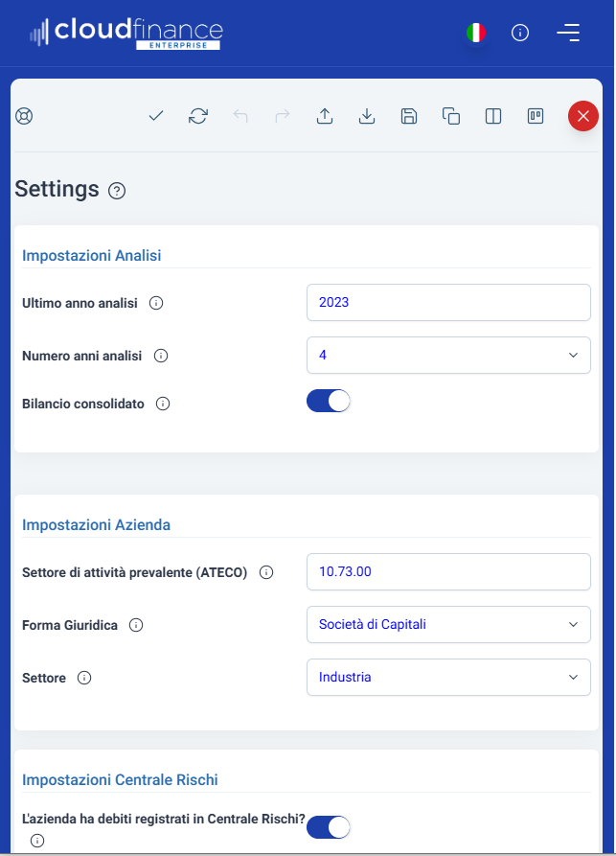Click the duplicate copy icon
This screenshot has width=616, height=856.
click(451, 116)
